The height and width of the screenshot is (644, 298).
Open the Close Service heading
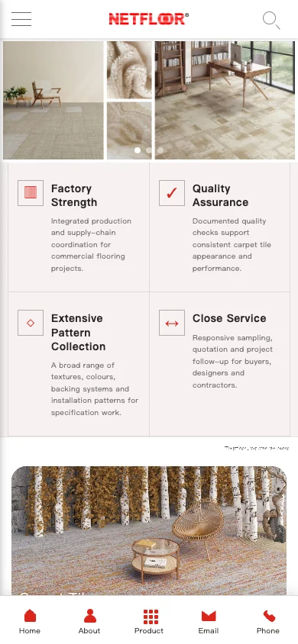229,318
